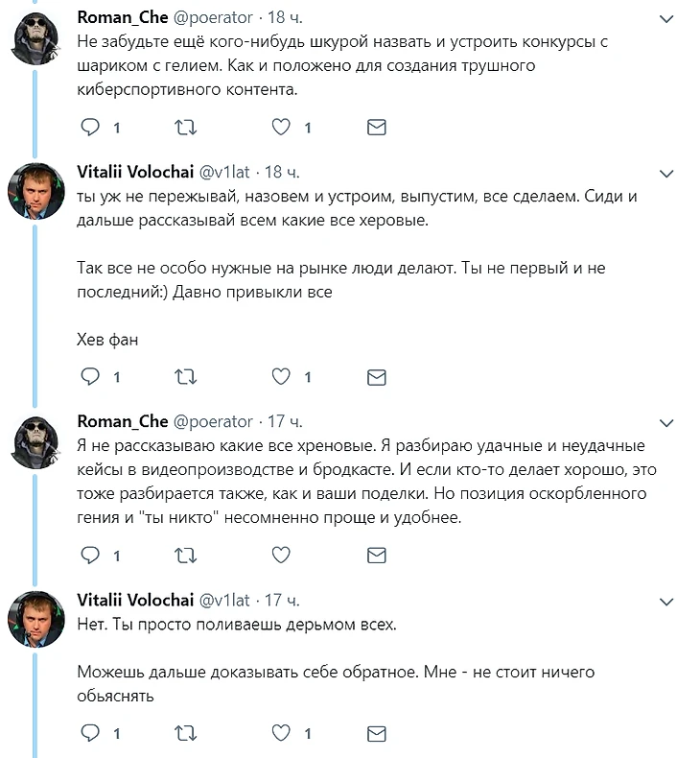
Task: Reply to Roman_Che's first tweet about конкурсы
Action: [90, 128]
